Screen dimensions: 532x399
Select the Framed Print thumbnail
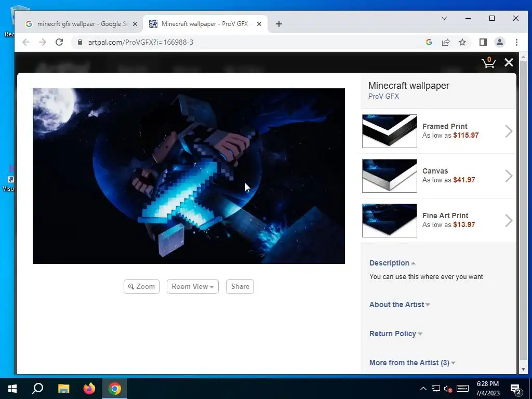[390, 131]
